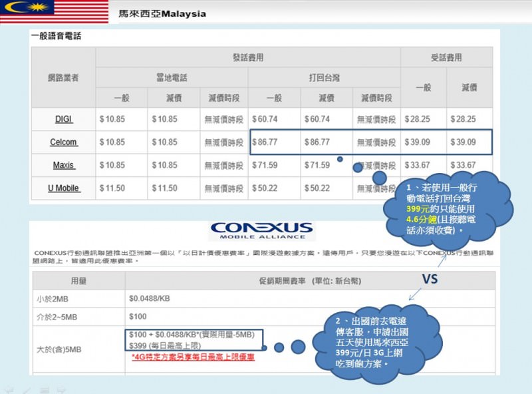532x394 pixels.
Task: Click DIGI's 受話 一般 rate $28.25
Action: 418,119
